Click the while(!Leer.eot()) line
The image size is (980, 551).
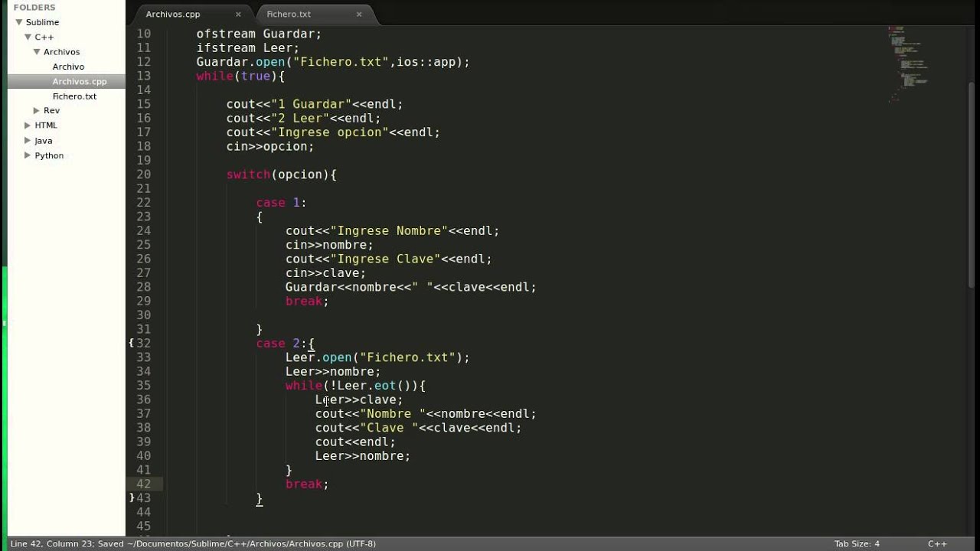pos(355,386)
